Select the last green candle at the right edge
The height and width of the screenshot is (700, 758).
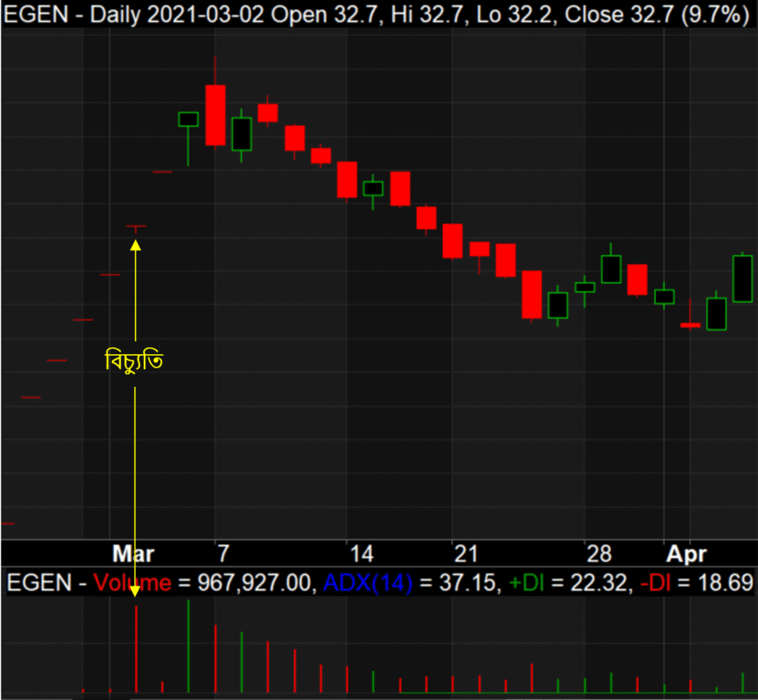coord(742,278)
